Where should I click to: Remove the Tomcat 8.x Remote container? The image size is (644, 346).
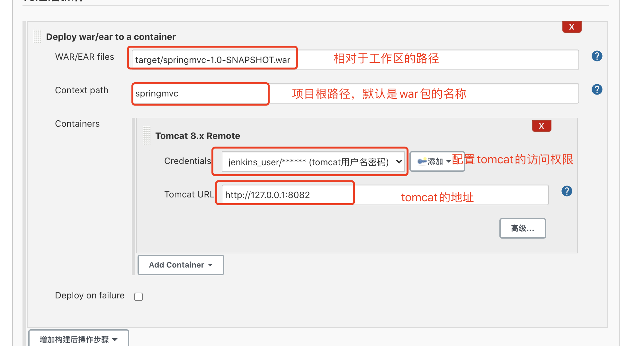click(x=541, y=126)
